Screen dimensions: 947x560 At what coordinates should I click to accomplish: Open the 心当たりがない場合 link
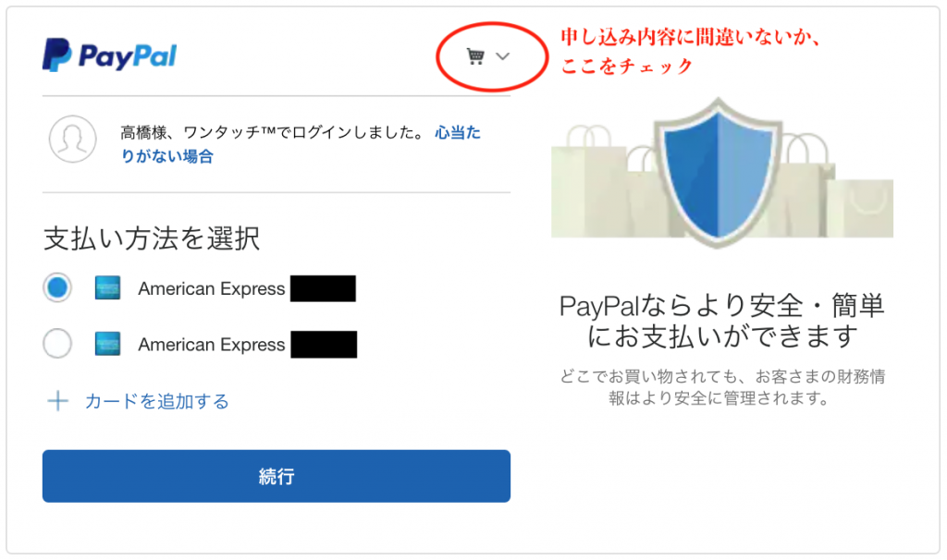point(301,144)
